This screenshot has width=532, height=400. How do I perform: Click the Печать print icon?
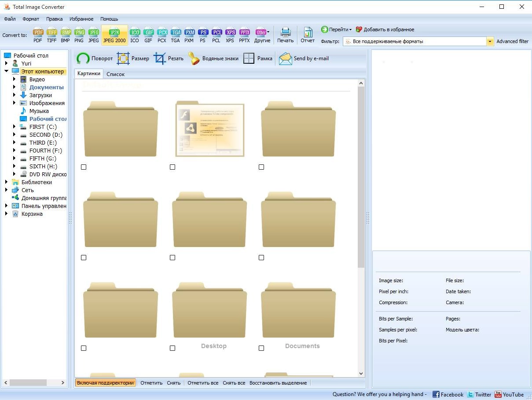tap(285, 35)
